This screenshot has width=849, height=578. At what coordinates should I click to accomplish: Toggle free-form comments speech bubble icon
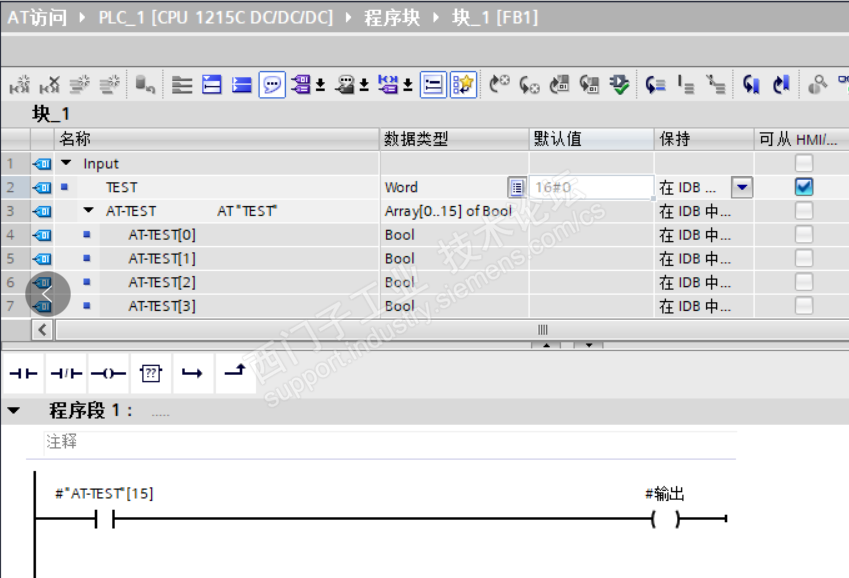272,85
